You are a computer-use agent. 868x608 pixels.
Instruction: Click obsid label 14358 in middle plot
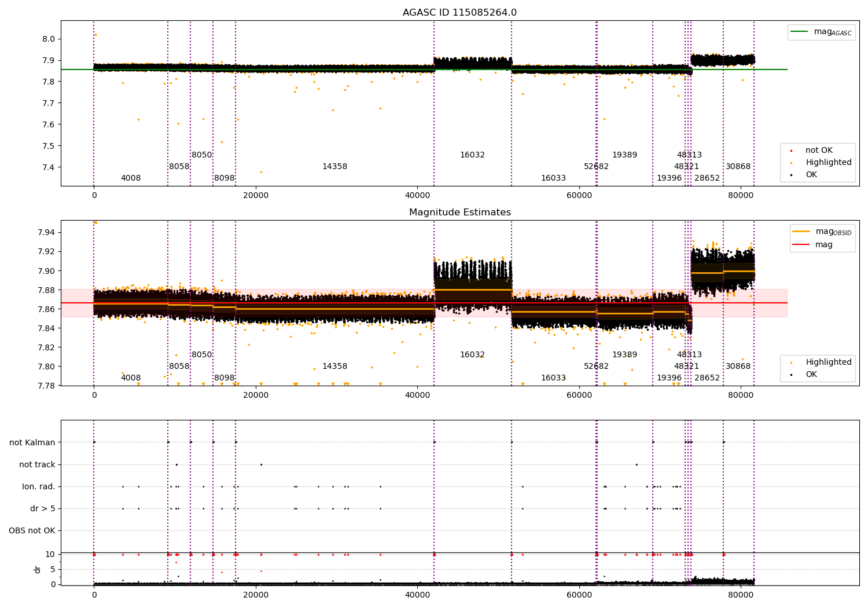pyautogui.click(x=335, y=367)
